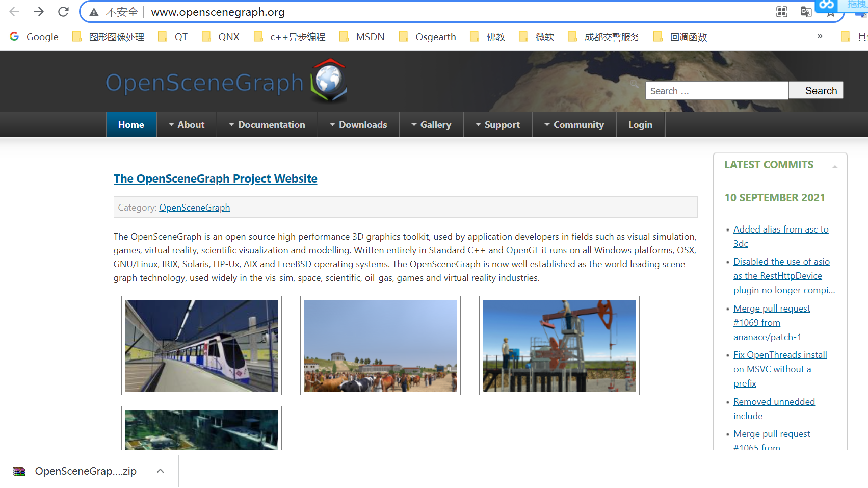Screen dimensions: 868x488
Task: Click the search magnifier on the banner
Action: (x=634, y=83)
